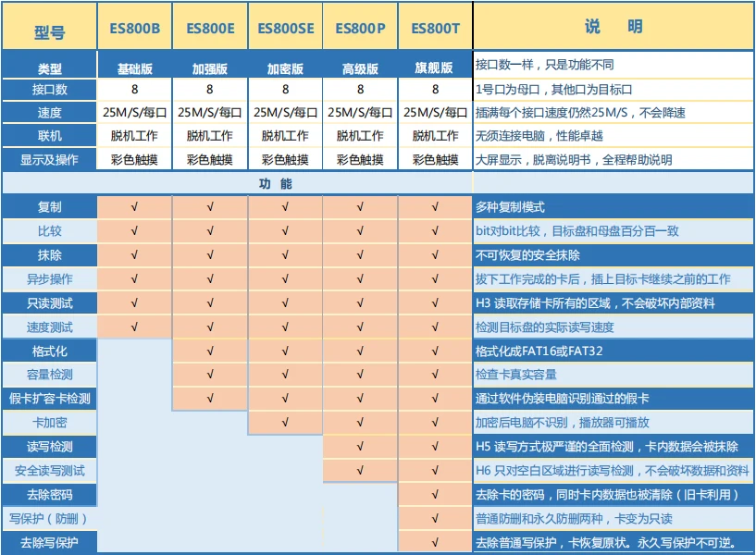
Task: Click the ES800E checkmark in 假卡扩容卡检测 row
Action: [x=210, y=399]
